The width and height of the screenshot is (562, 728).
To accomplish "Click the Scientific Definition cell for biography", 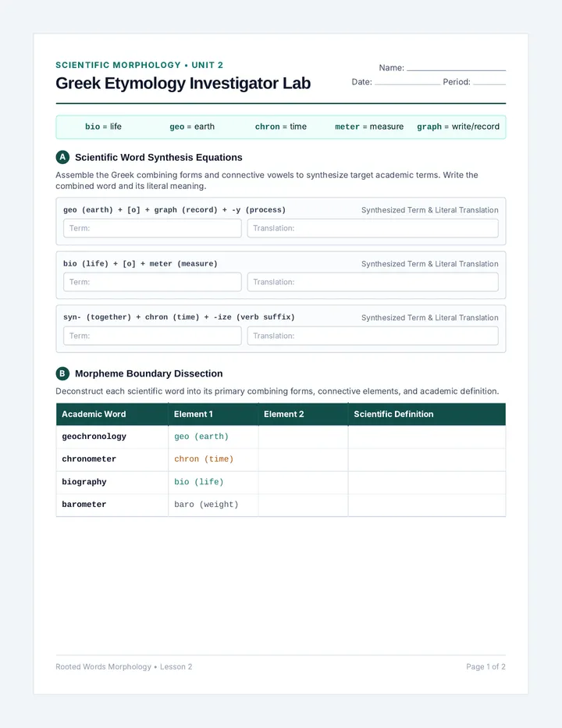I will coord(427,483).
